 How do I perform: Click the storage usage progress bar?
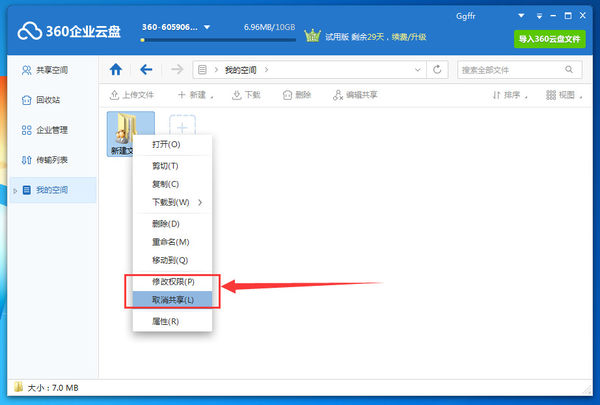pos(218,40)
